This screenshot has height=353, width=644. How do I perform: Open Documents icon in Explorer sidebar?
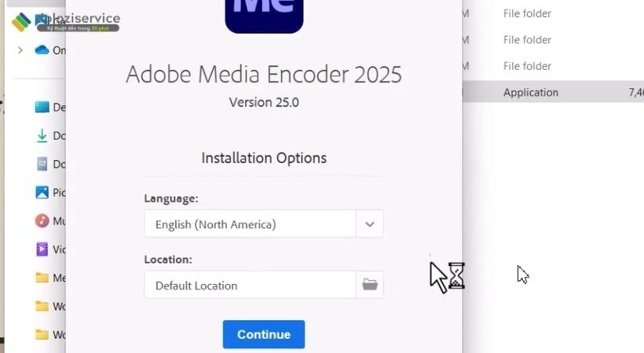pyautogui.click(x=42, y=164)
